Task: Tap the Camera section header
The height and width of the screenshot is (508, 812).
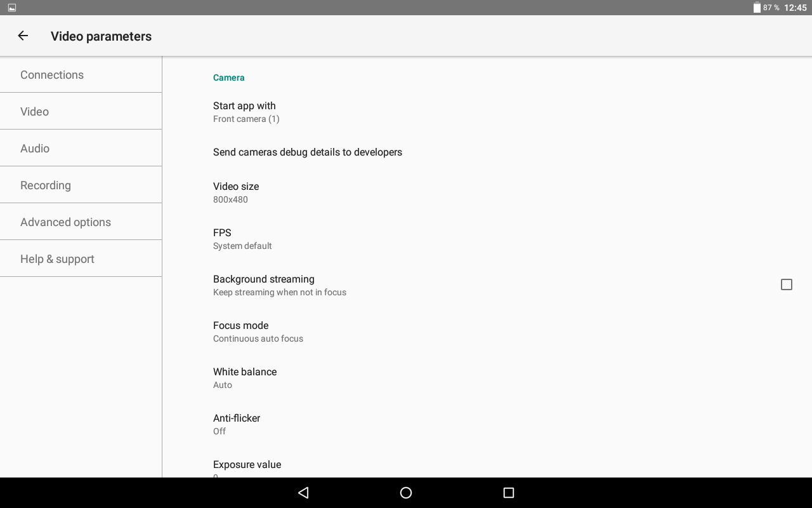Action: [229, 77]
